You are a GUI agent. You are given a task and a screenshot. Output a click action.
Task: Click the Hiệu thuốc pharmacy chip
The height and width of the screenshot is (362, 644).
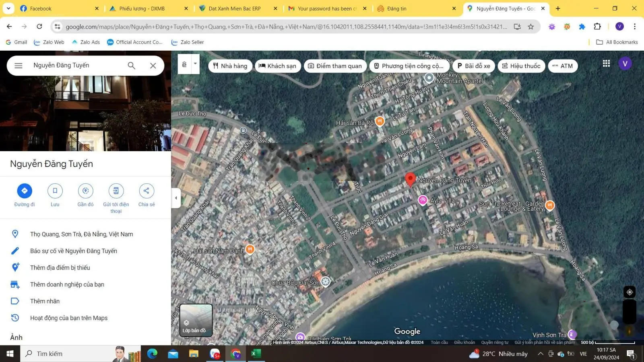tap(521, 66)
